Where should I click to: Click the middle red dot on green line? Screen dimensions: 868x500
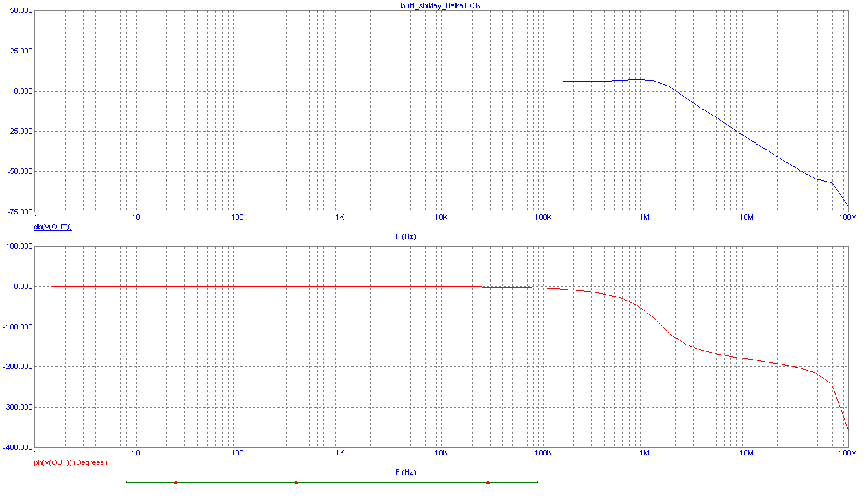point(296,482)
